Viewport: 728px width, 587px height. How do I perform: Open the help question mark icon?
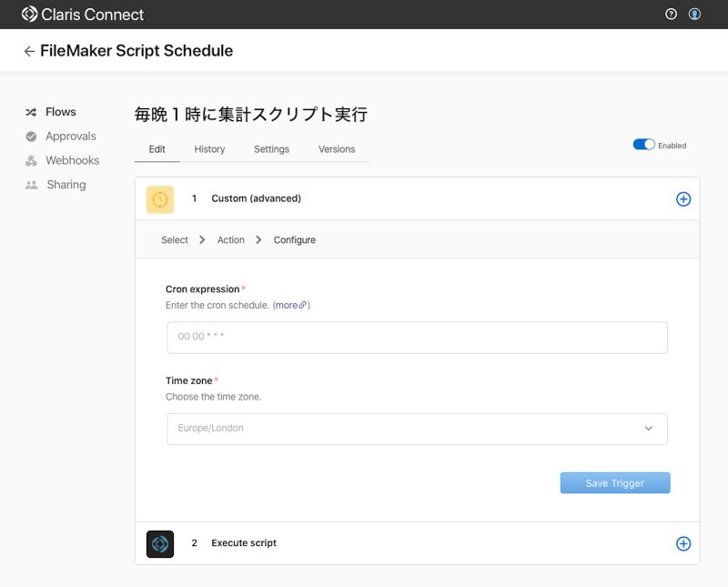[x=671, y=14]
